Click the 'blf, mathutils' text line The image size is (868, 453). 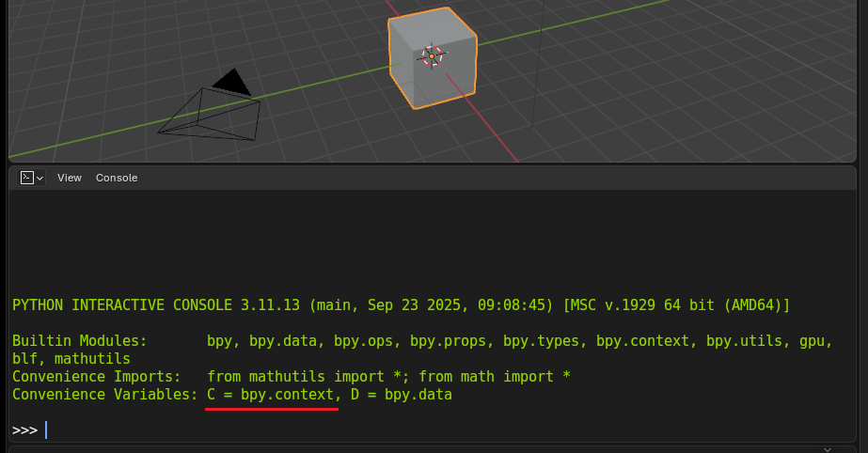[x=71, y=358]
